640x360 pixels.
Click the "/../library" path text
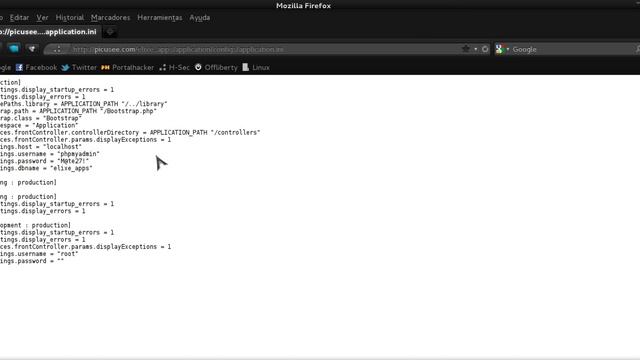[144, 104]
